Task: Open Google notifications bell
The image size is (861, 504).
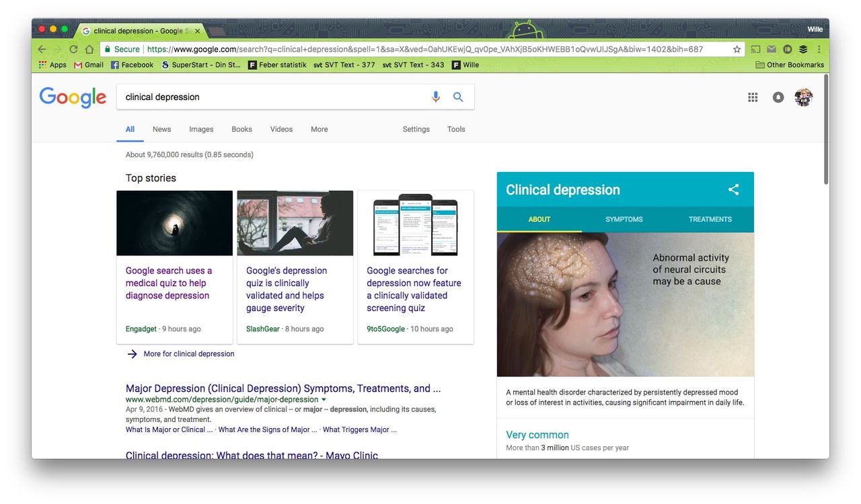Action: click(778, 97)
